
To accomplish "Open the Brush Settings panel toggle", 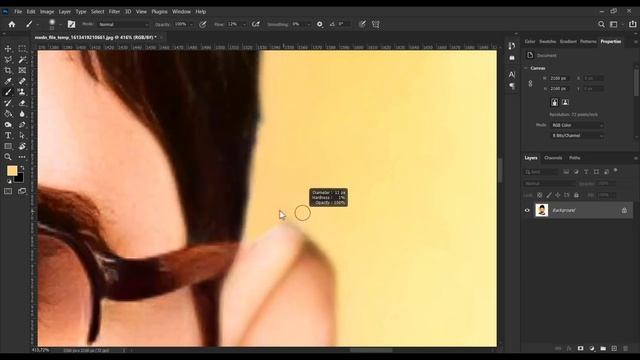I will tap(71, 24).
